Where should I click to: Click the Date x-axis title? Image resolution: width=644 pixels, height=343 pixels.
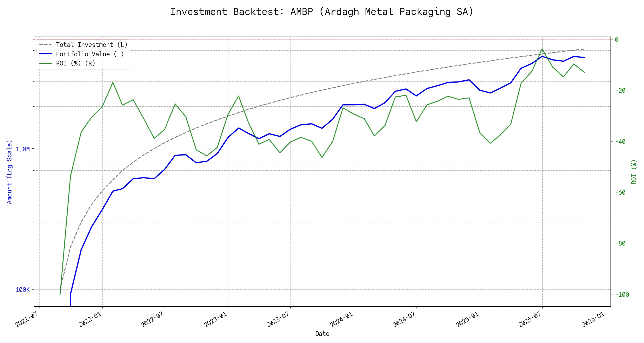point(322,334)
